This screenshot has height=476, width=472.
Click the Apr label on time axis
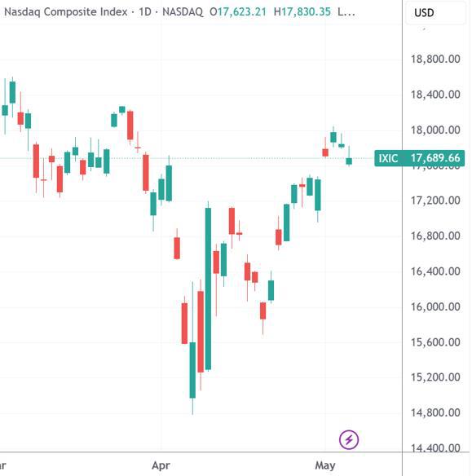pos(161,465)
